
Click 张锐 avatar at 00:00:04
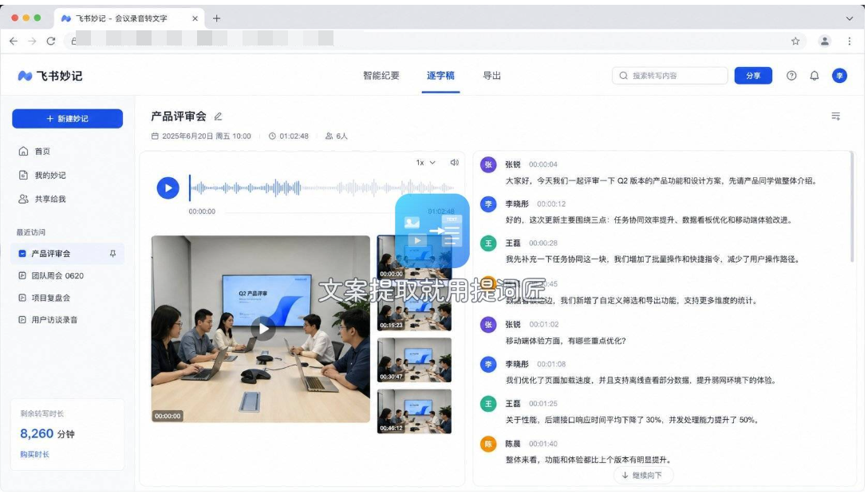pyautogui.click(x=488, y=164)
